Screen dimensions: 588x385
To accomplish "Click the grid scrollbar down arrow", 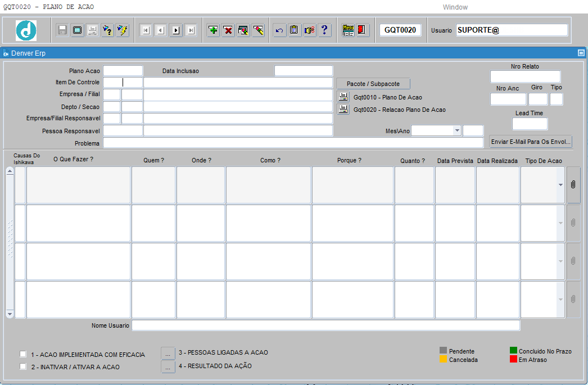I will click(x=10, y=314).
